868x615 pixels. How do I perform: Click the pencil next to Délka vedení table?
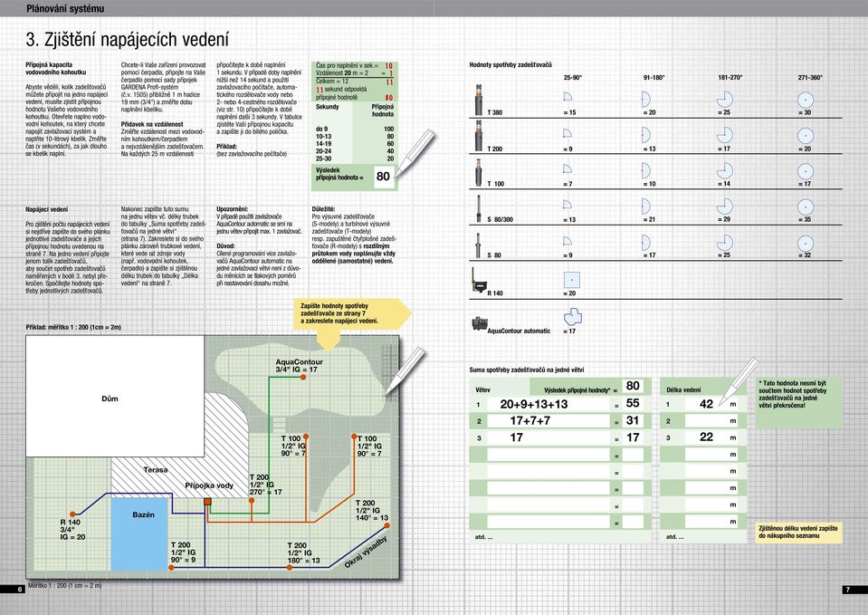pyautogui.click(x=739, y=381)
